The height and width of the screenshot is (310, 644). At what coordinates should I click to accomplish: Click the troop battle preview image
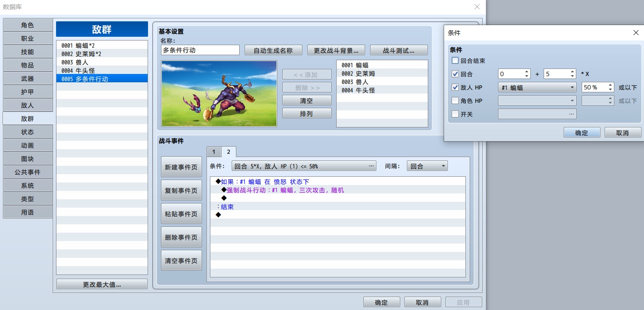[x=219, y=94]
